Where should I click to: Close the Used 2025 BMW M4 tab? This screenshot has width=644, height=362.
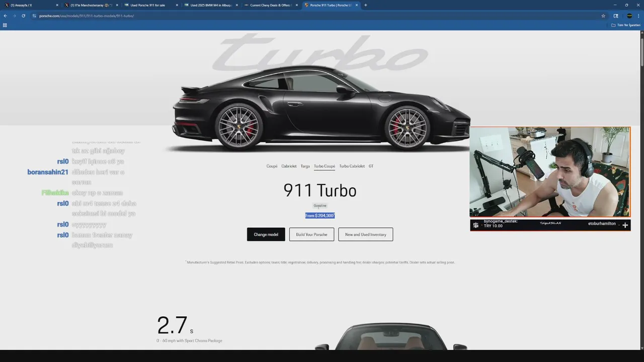coord(236,5)
